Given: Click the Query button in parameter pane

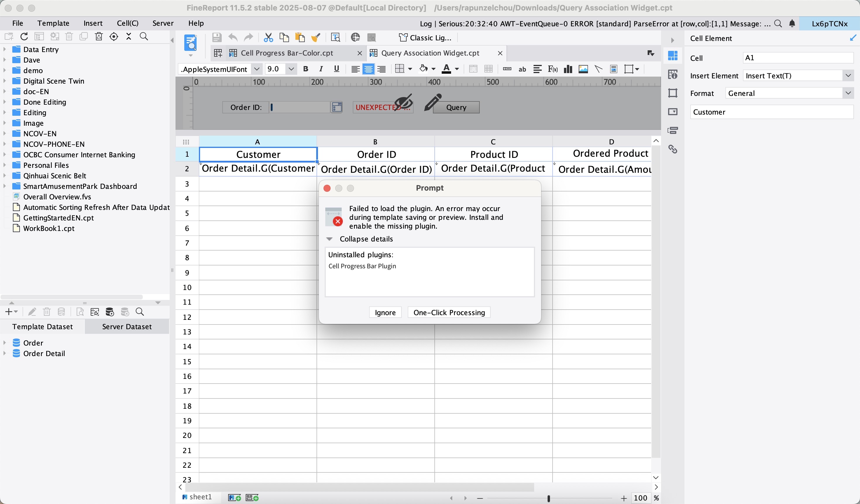Looking at the screenshot, I should [x=456, y=107].
